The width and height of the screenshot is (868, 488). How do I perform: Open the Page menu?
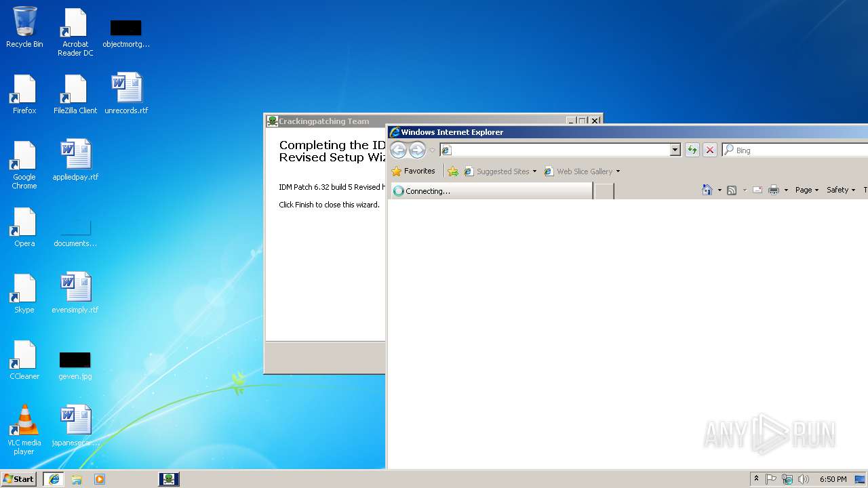807,190
